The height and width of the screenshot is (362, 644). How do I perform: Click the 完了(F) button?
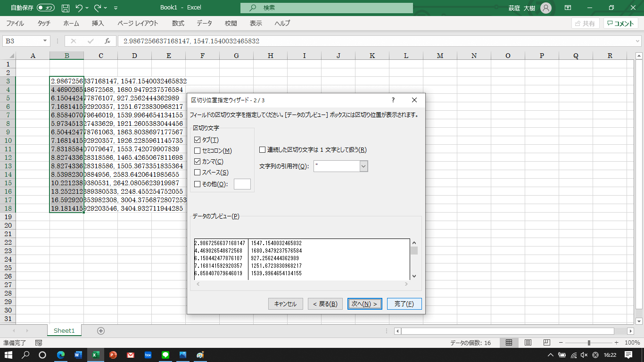(404, 304)
